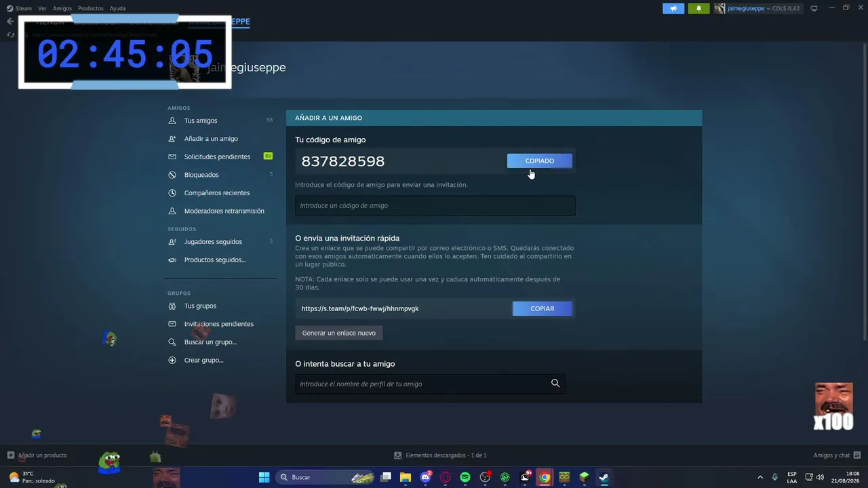Click the envelope icon beside Invitaciones pendientes
The image size is (868, 488).
(172, 324)
